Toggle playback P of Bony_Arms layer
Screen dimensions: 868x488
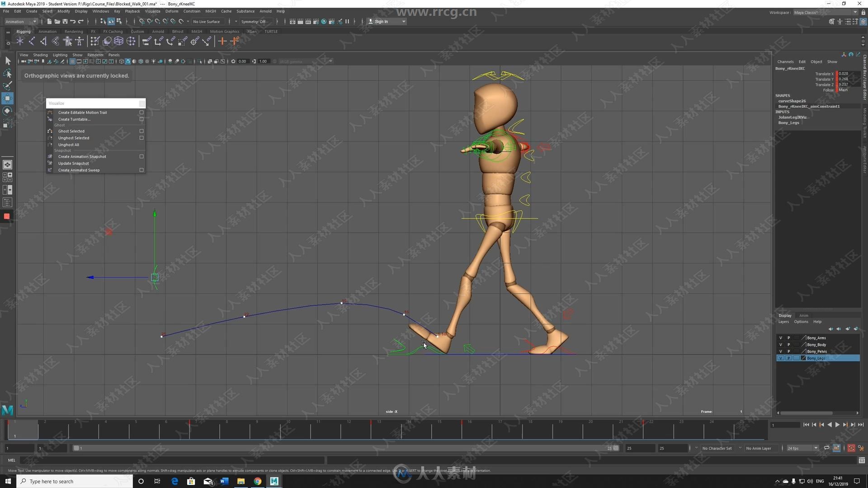click(788, 338)
